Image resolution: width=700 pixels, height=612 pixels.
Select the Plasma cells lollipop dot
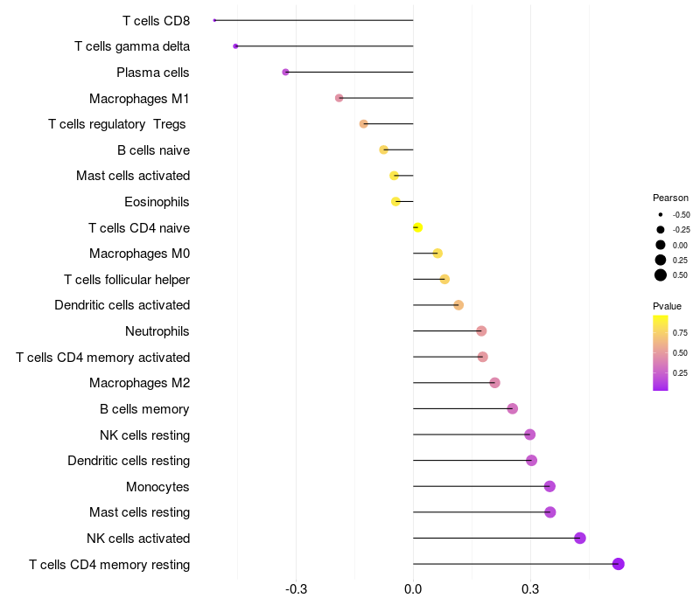point(285,72)
